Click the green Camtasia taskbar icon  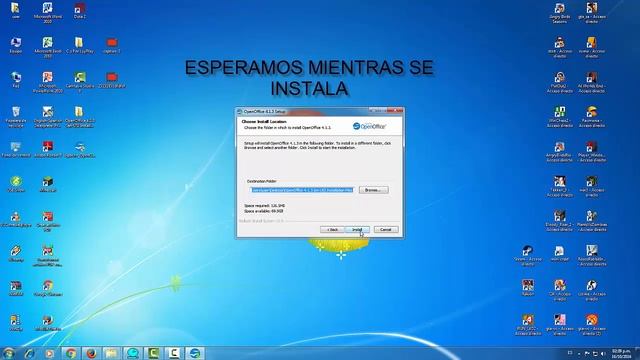[153, 353]
